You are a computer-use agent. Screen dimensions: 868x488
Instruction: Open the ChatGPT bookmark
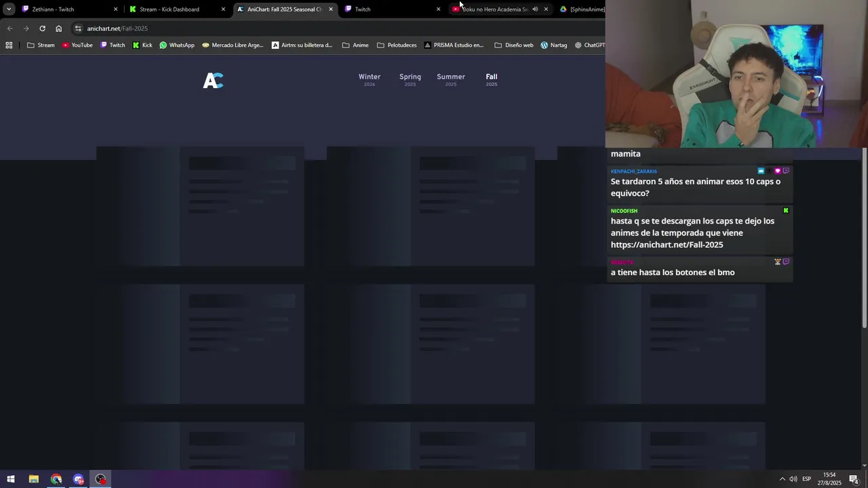tap(589, 45)
